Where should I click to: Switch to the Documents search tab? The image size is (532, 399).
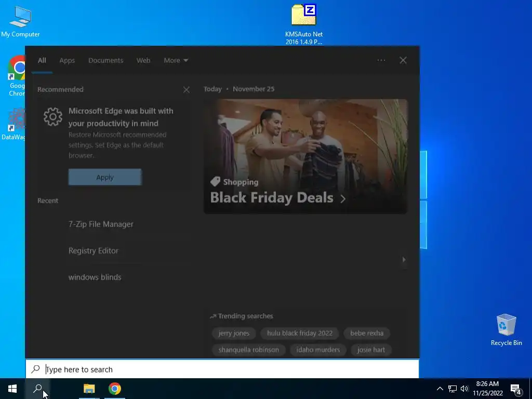point(106,60)
